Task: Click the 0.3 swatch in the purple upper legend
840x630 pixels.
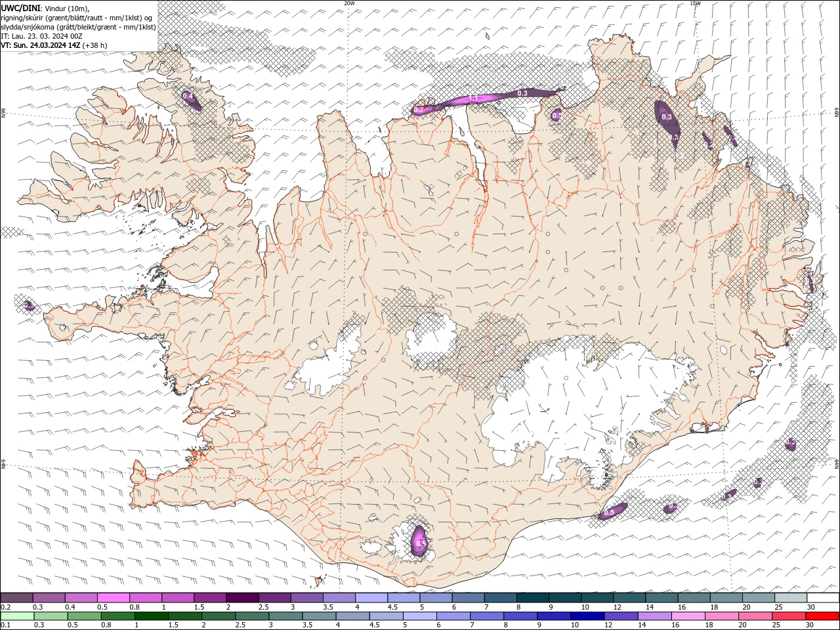Action: [x=49, y=597]
